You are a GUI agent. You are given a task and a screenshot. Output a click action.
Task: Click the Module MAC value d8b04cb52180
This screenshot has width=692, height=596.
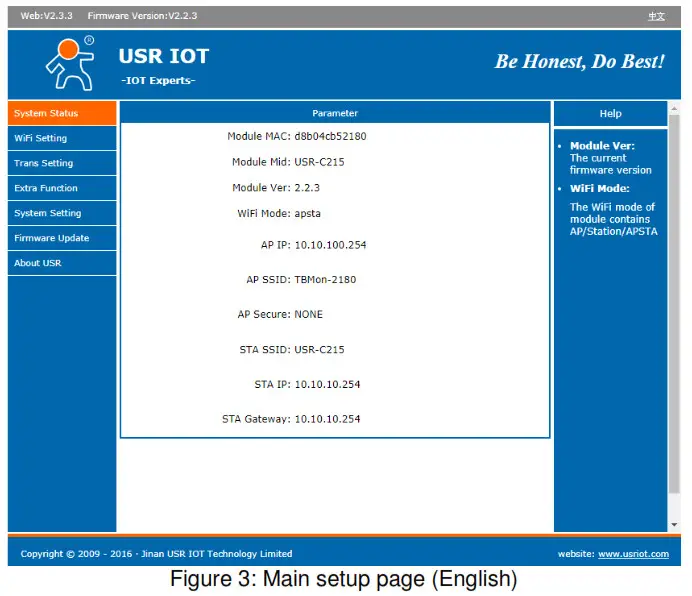(x=330, y=136)
